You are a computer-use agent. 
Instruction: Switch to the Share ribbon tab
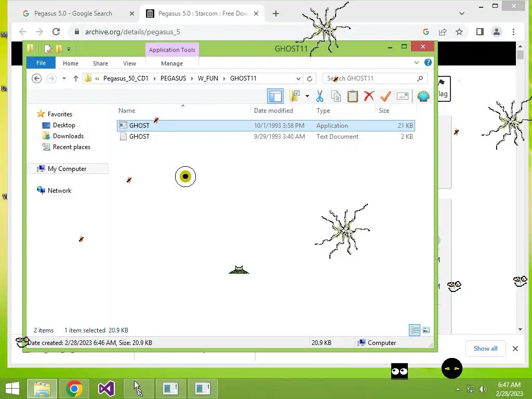click(100, 63)
